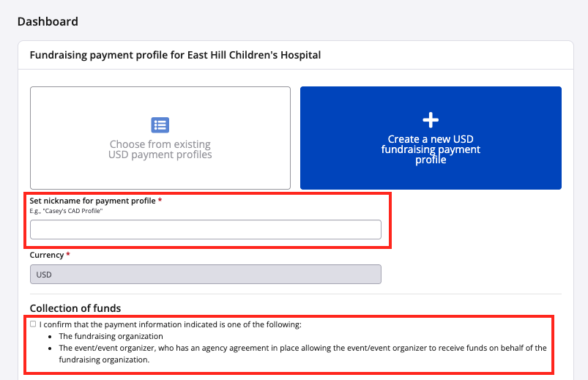Click the red asterisk beside Currency label
588x380 pixels.
pyautogui.click(x=68, y=256)
